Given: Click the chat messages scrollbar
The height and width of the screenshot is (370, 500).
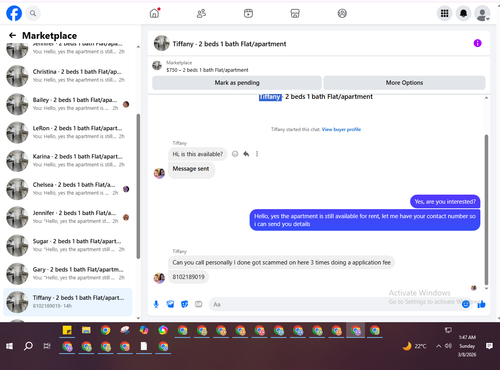Looking at the screenshot, I should coord(486,209).
